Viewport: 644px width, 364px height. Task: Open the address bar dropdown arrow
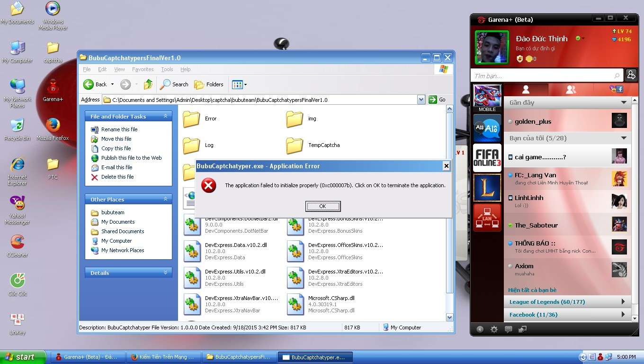point(421,100)
